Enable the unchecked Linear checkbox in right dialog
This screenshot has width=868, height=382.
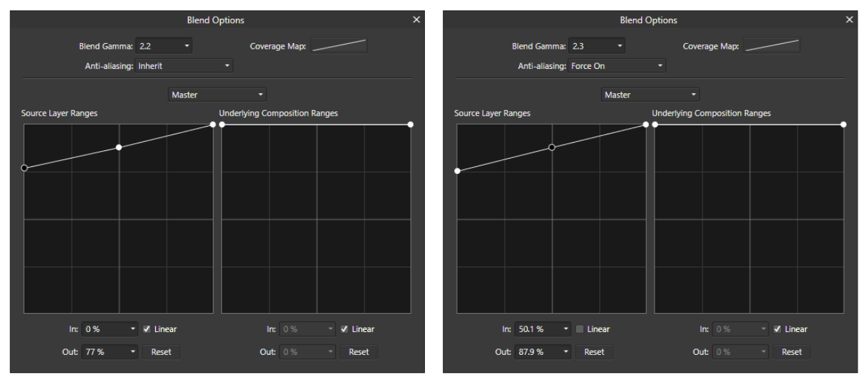[x=579, y=329]
